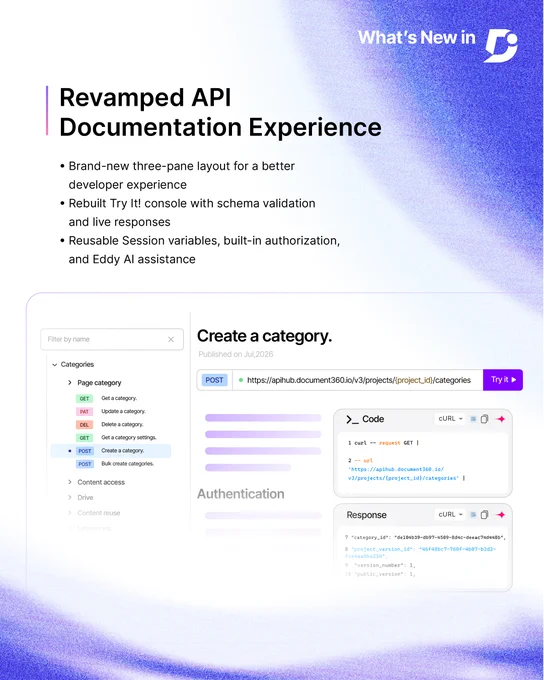Click the wrap-lines icon in Response panel

473,515
